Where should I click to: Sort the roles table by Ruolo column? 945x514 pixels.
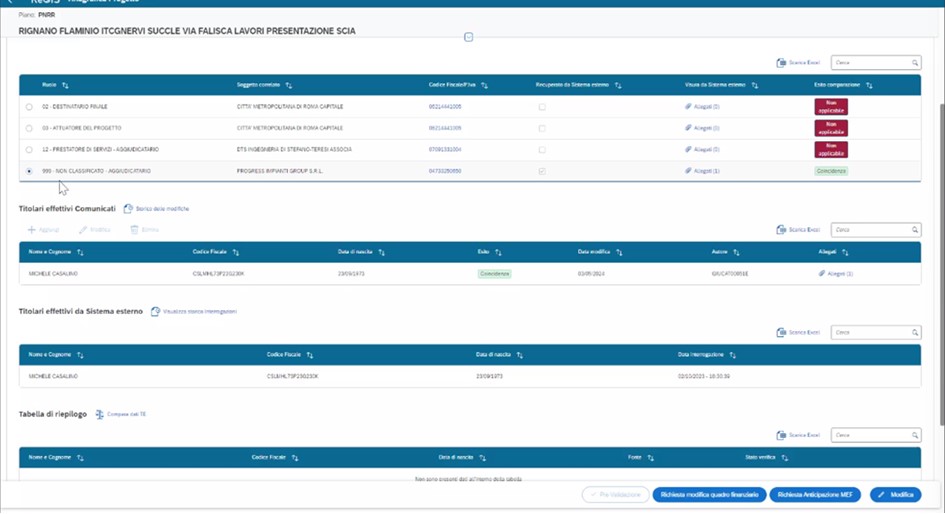[65, 86]
